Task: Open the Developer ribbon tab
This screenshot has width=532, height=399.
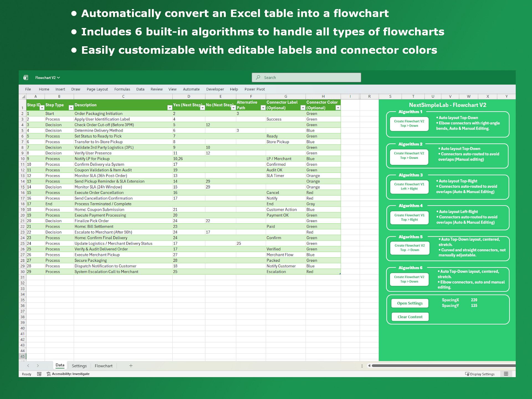Action: (x=215, y=89)
